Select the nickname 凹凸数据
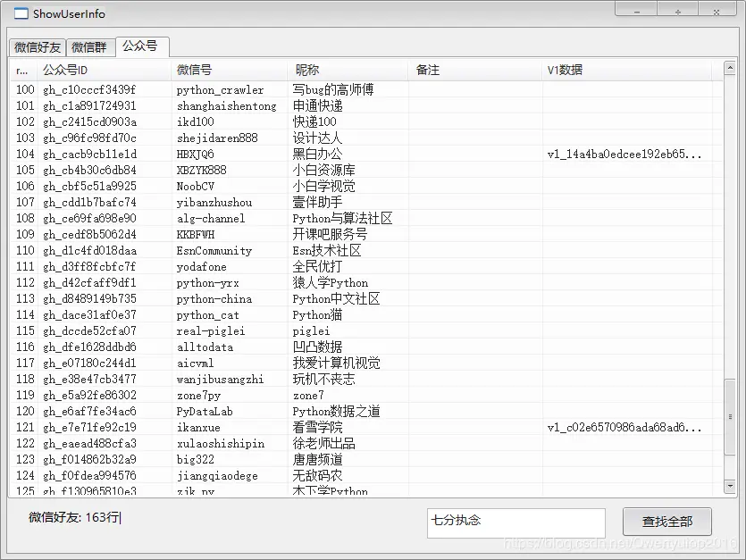The width and height of the screenshot is (746, 560). tap(317, 347)
